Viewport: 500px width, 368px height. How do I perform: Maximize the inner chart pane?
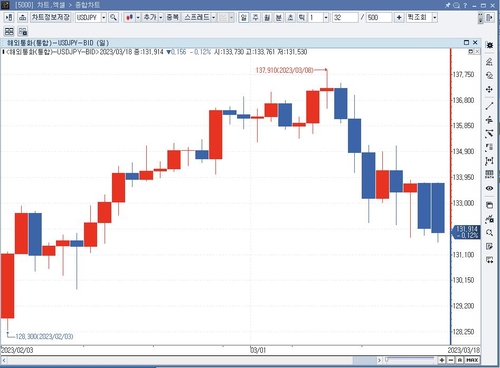coord(466,42)
